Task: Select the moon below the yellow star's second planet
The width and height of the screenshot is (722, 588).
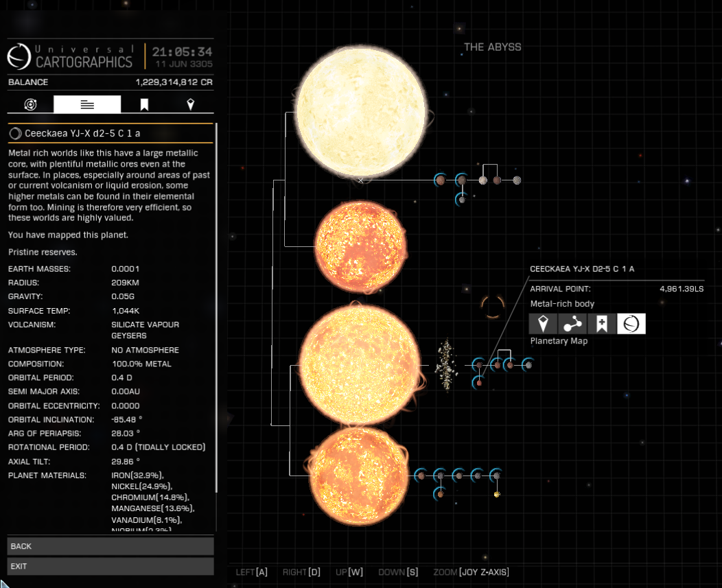Action: 462,200
